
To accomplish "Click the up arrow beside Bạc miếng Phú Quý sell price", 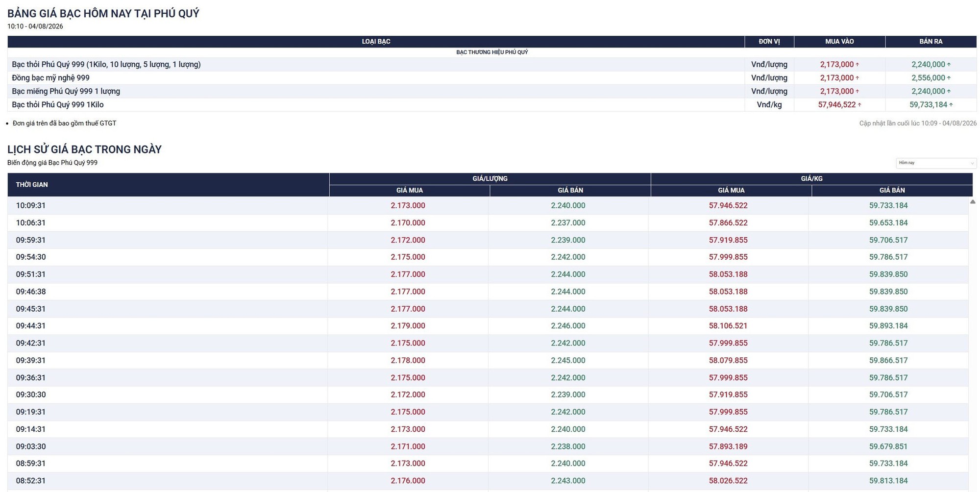I will coord(949,91).
